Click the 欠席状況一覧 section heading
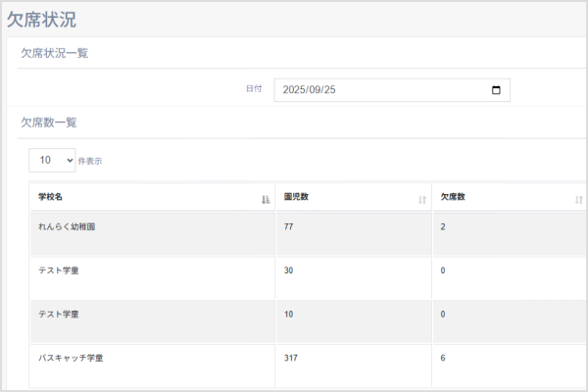The width and height of the screenshot is (588, 392). [55, 53]
